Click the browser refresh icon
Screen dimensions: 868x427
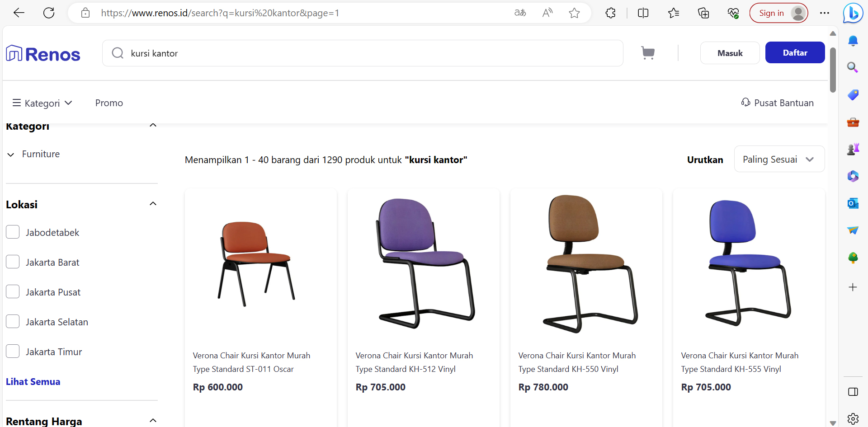pos(49,13)
